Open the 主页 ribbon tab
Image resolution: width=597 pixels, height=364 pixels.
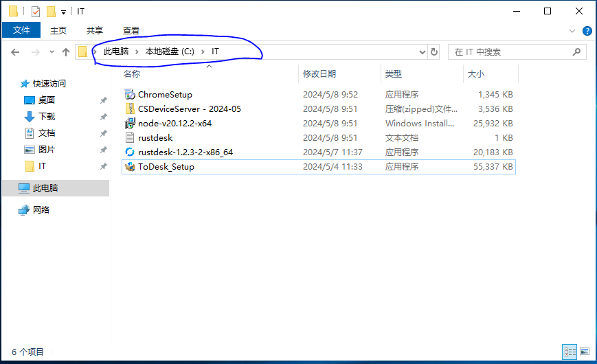click(58, 30)
